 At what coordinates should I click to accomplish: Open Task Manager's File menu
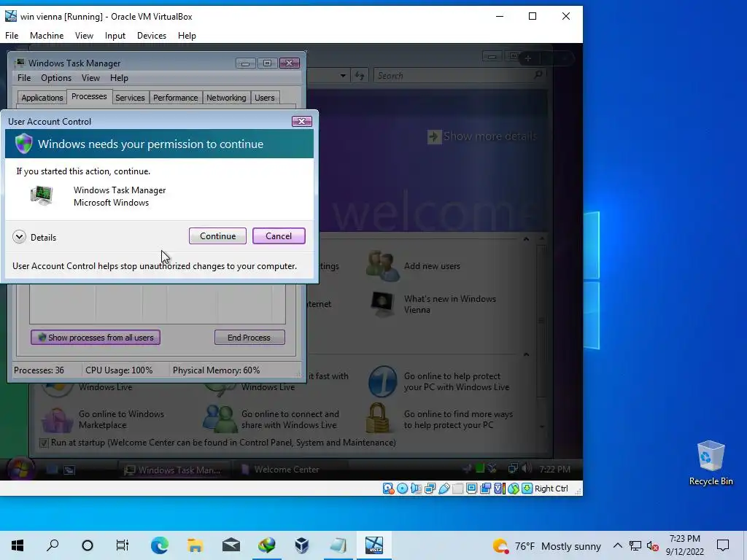24,77
